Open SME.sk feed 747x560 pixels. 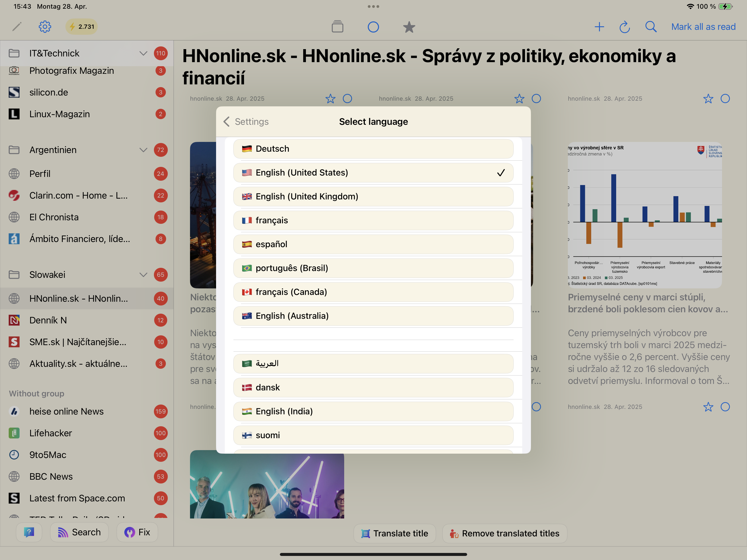pos(87,342)
